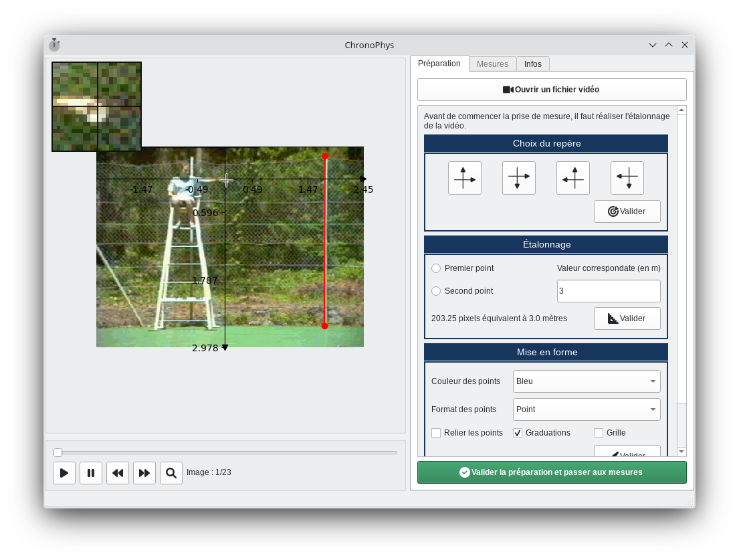Step backward with the rewind button
This screenshot has width=739, height=560.
(x=118, y=473)
